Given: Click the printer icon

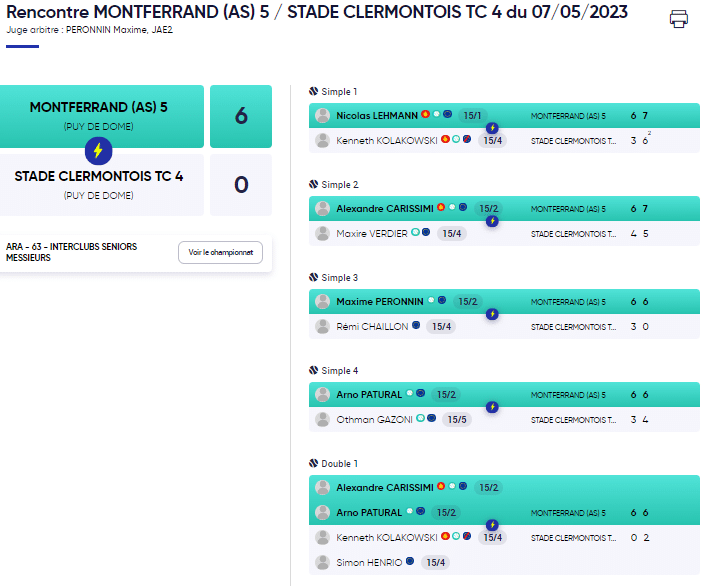Looking at the screenshot, I should (678, 19).
